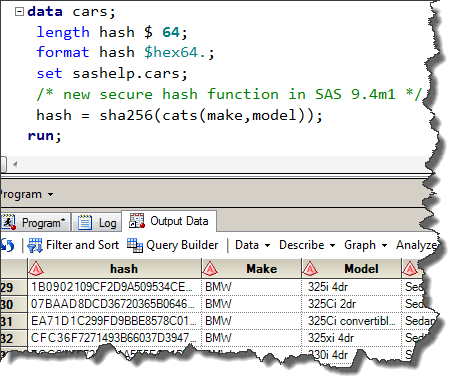Click the '325xi 4dr' Model cell
Screen dimensions: 462x389
point(352,338)
